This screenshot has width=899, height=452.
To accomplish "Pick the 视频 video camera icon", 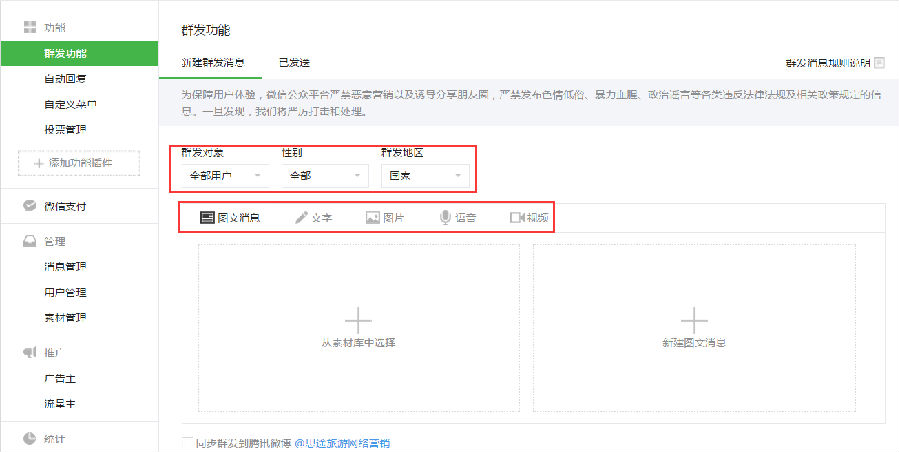I will (x=517, y=217).
